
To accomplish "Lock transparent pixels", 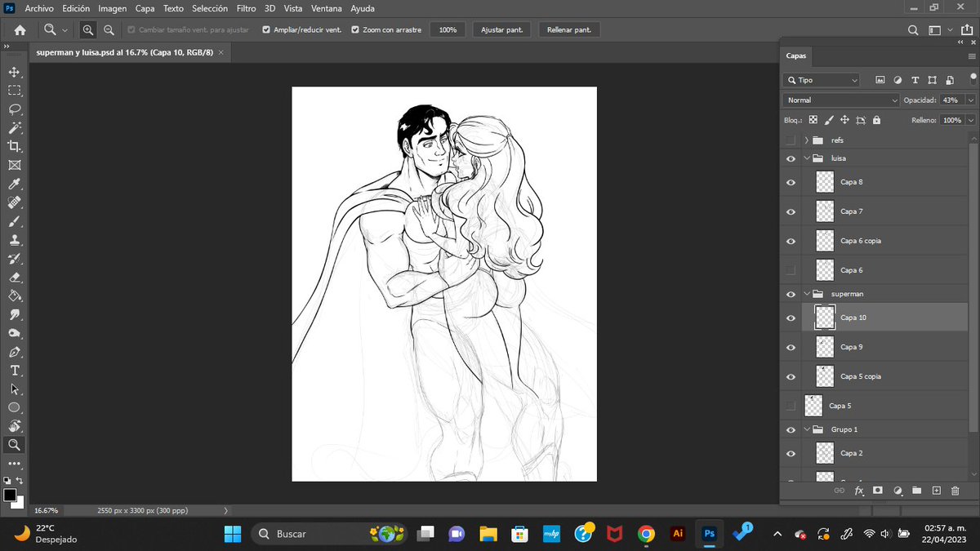I will point(813,120).
